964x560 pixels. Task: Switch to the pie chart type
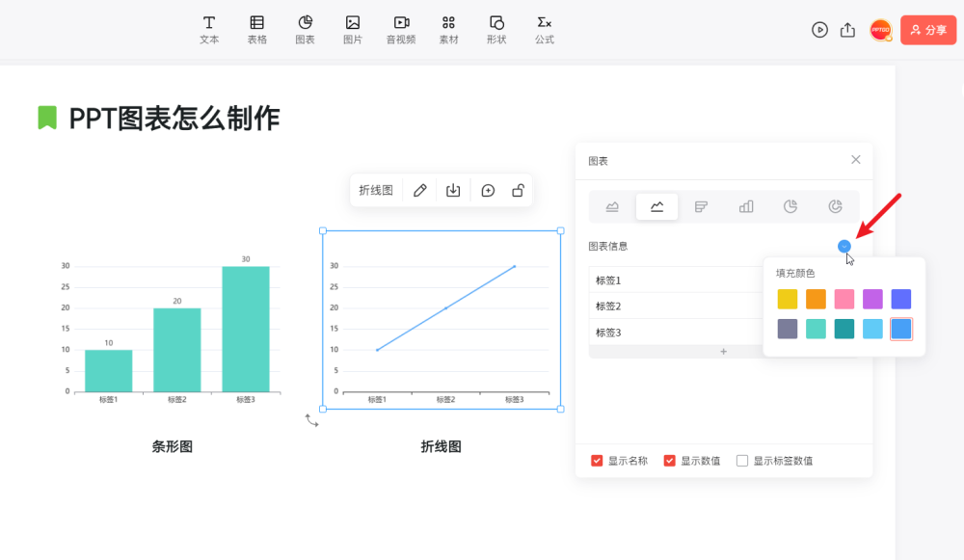tap(790, 206)
